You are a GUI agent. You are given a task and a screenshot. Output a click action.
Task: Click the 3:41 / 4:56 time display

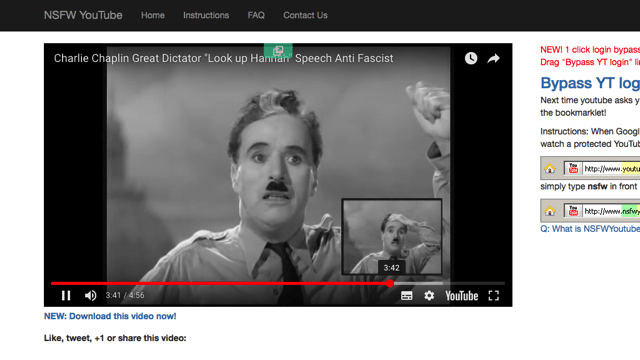pos(125,295)
